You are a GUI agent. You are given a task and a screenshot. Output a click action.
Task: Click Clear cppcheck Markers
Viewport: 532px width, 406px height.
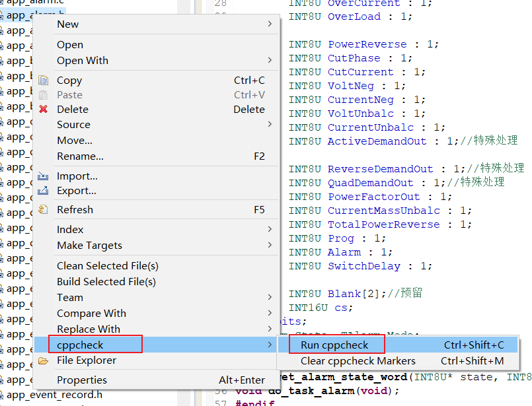coord(398,360)
